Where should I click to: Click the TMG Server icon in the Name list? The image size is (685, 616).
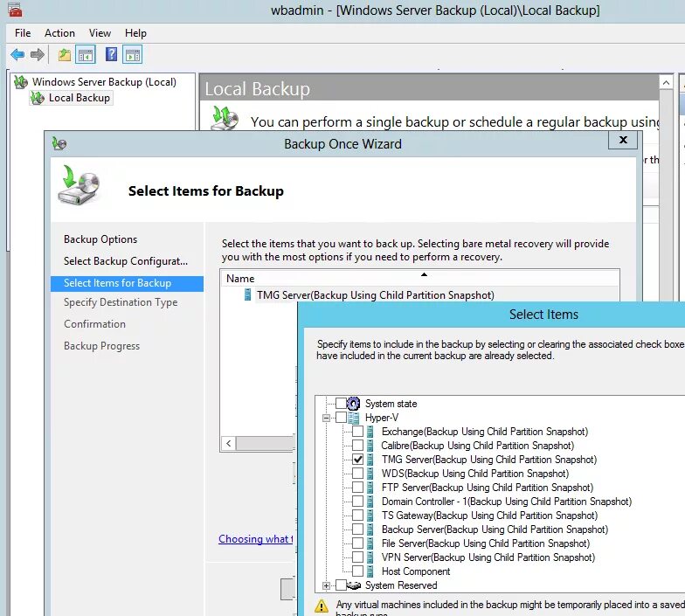coord(248,295)
